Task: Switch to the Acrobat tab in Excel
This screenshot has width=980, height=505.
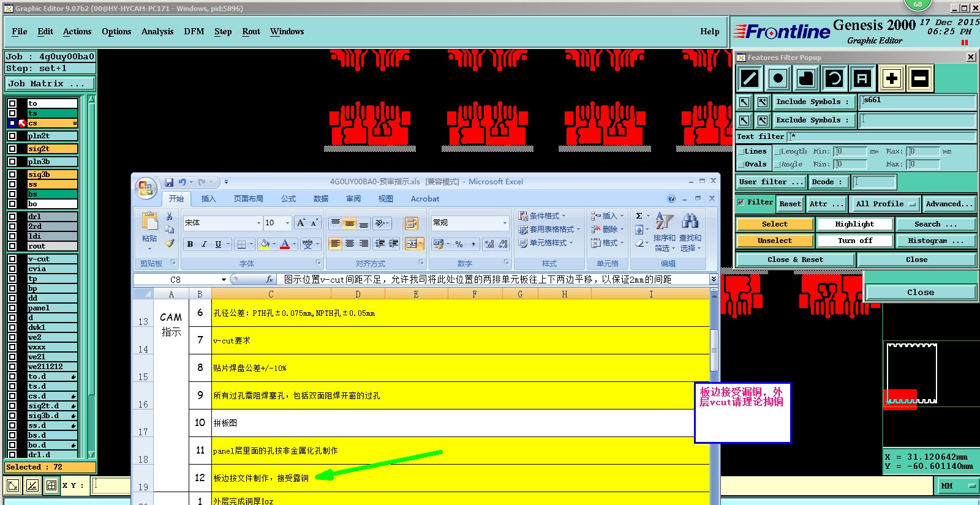Action: [x=425, y=199]
